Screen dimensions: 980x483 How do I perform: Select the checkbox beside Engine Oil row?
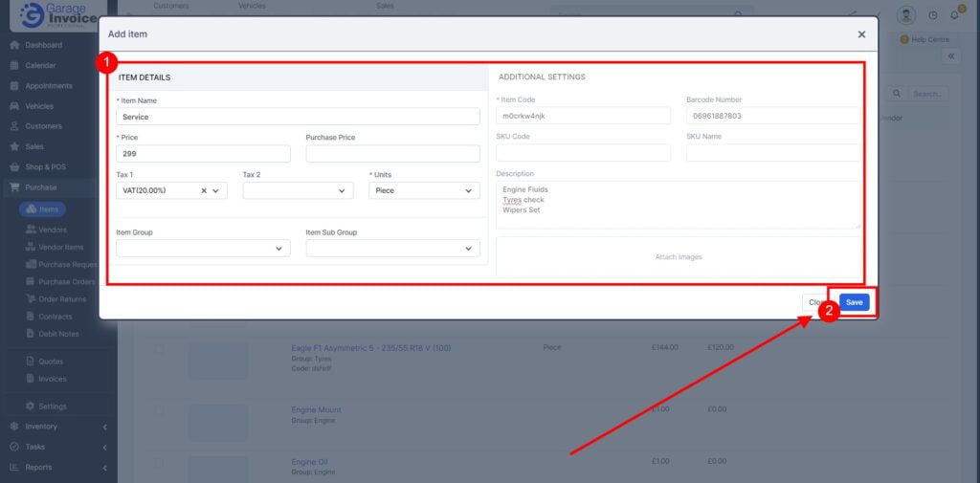[159, 464]
